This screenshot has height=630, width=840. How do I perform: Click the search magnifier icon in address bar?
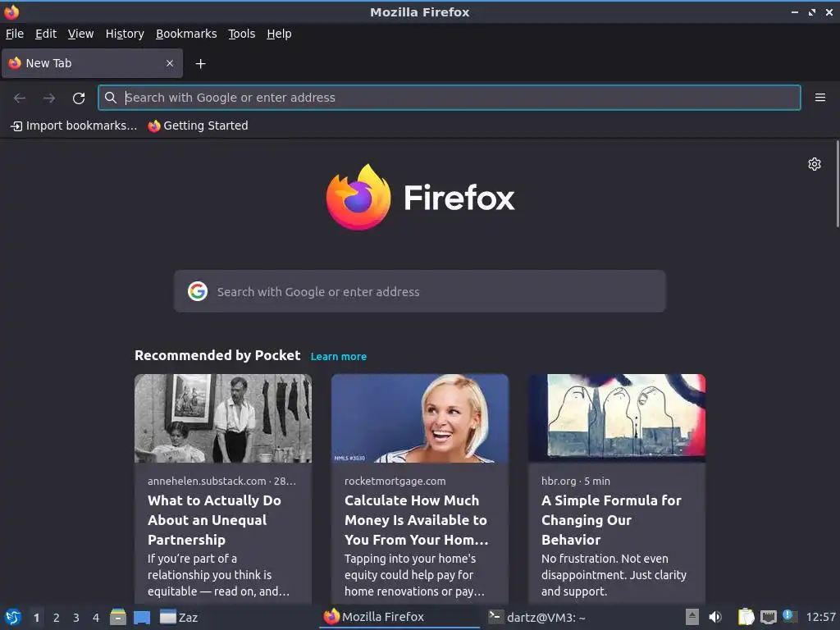(x=111, y=98)
